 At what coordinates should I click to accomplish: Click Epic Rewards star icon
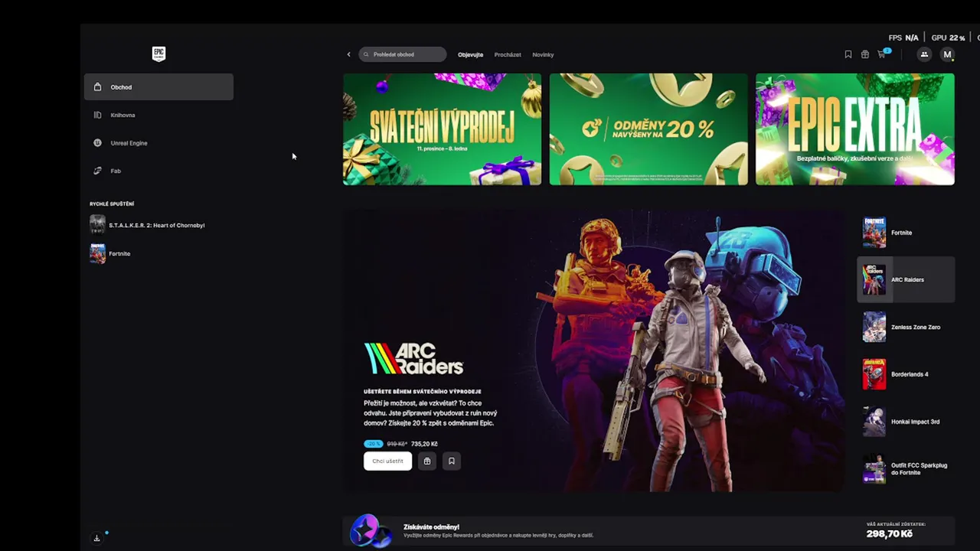(370, 531)
